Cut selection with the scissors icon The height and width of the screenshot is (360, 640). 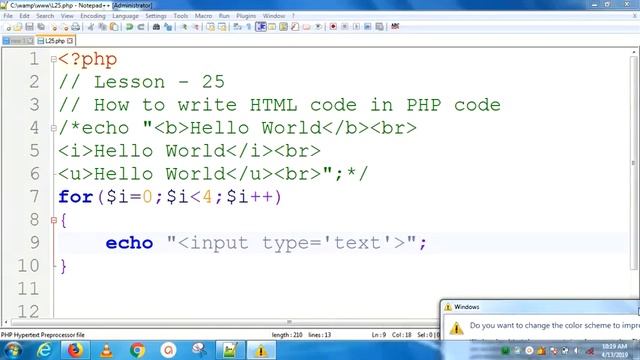click(x=91, y=27)
